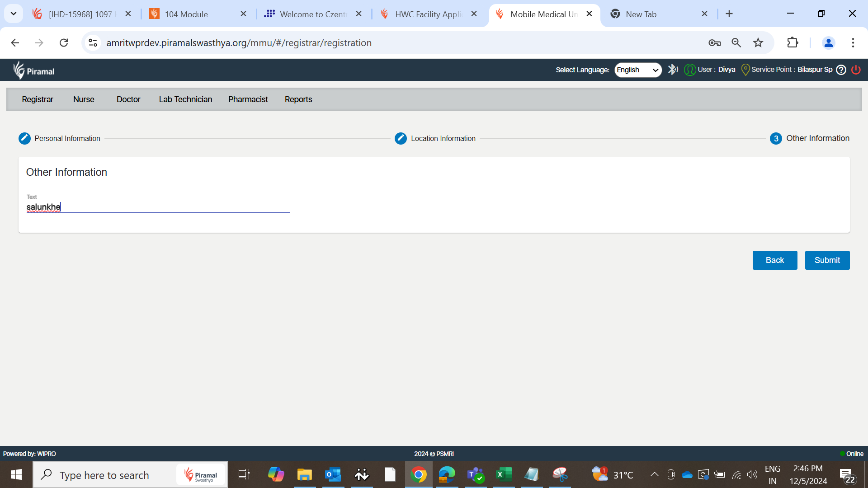Open Excel from the Windows taskbar

[x=503, y=474]
